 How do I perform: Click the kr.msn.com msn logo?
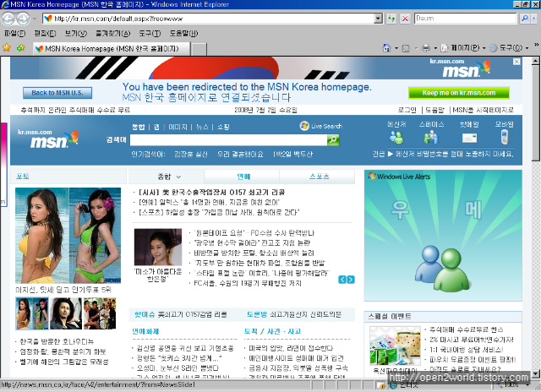click(x=48, y=139)
